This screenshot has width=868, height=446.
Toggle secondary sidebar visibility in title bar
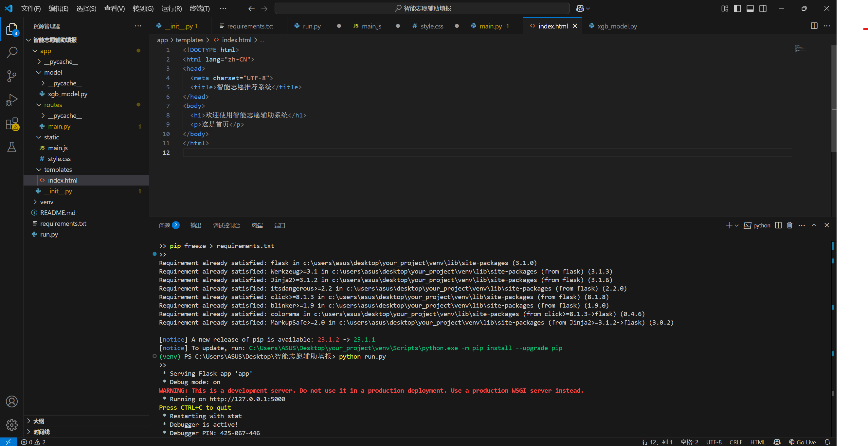(763, 9)
